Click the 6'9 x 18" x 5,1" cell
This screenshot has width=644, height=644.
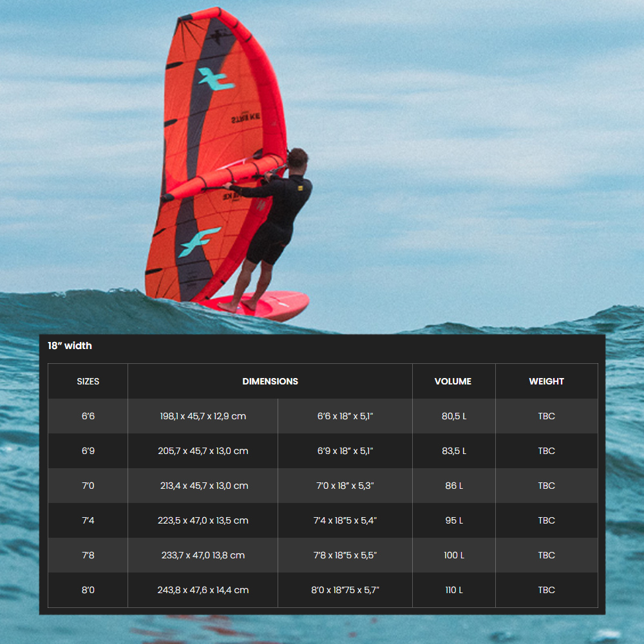tap(345, 451)
